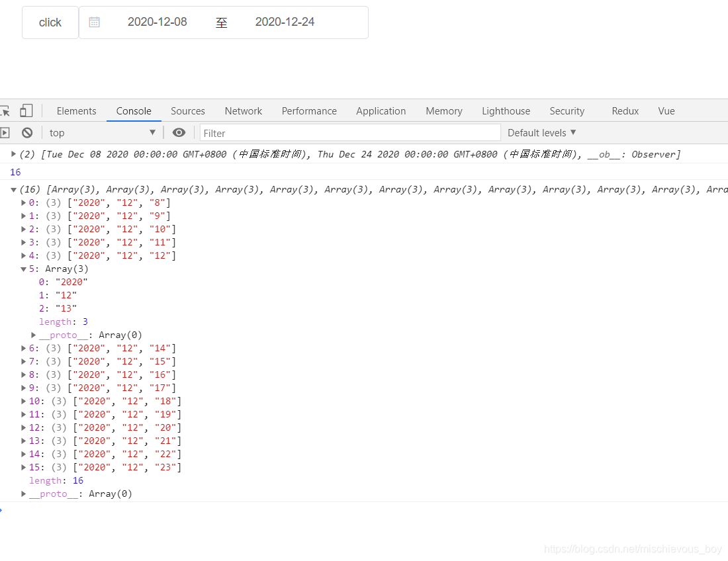Open the Redux tab
Screen dimensions: 728x561
tap(625, 111)
